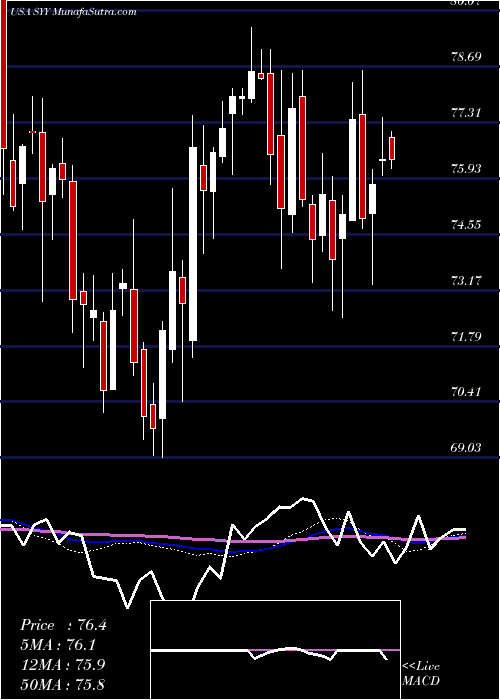This screenshot has width=500, height=700.
Task: Open the Live MACD inset chart
Action: coord(275,650)
